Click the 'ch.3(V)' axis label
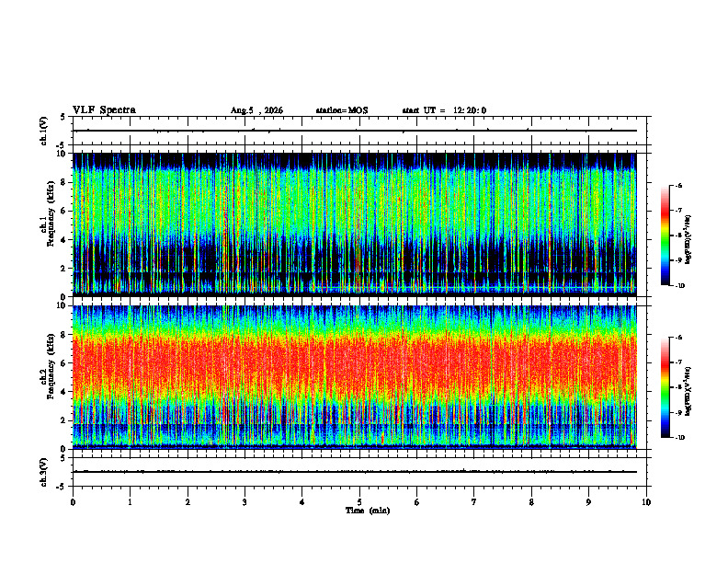728x563 pixels. 44,473
